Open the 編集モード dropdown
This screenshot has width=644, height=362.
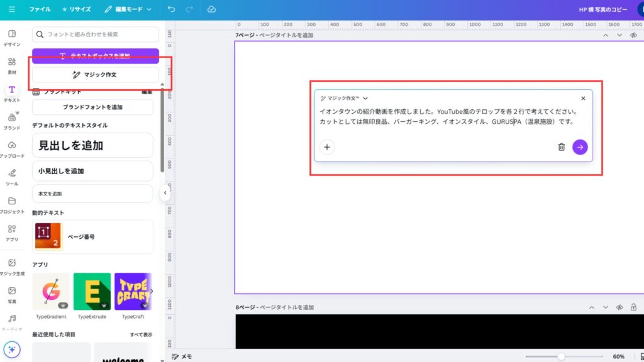click(128, 9)
